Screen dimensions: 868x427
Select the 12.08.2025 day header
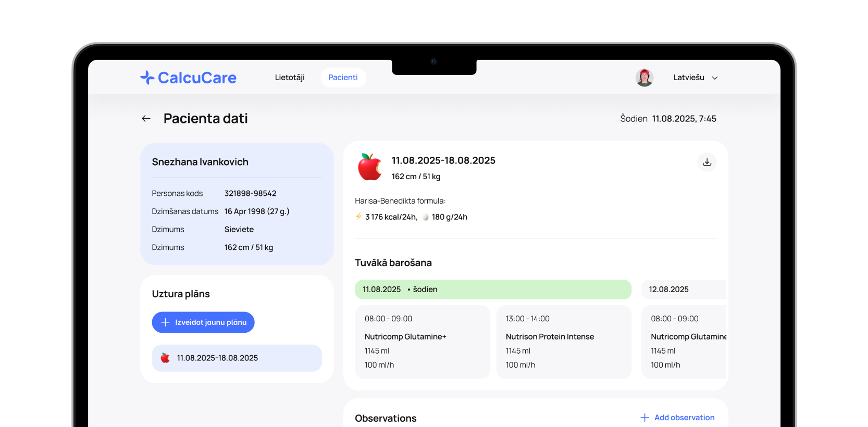[683, 290]
